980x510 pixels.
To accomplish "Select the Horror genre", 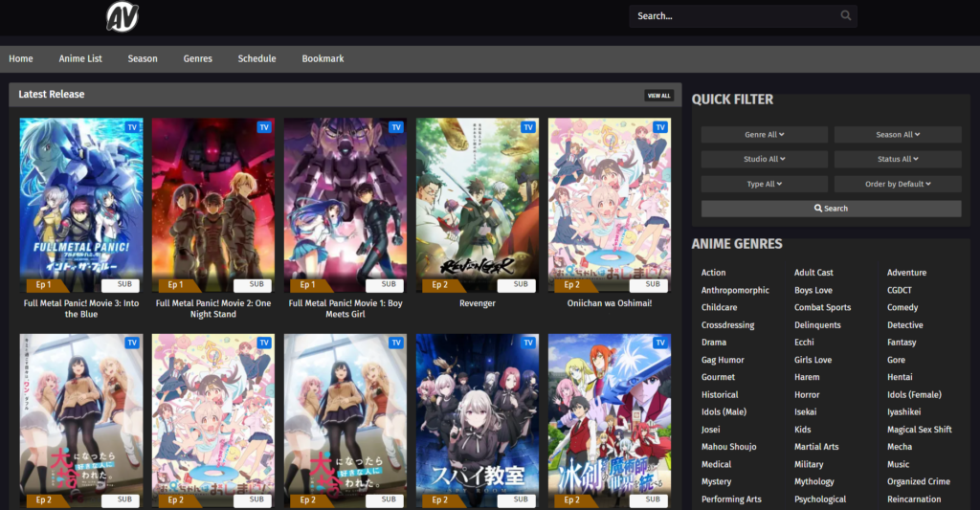I will tap(807, 395).
